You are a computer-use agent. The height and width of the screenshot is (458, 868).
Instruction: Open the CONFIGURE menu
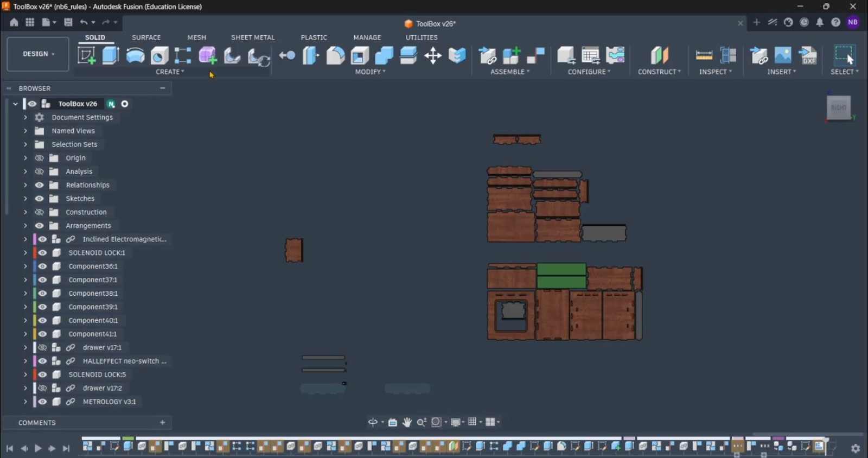coord(589,72)
